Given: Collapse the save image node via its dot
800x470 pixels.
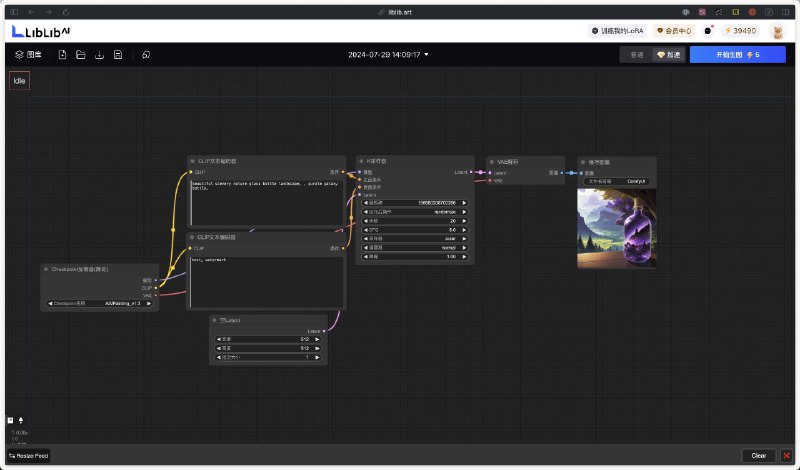Looking at the screenshot, I should [583, 162].
